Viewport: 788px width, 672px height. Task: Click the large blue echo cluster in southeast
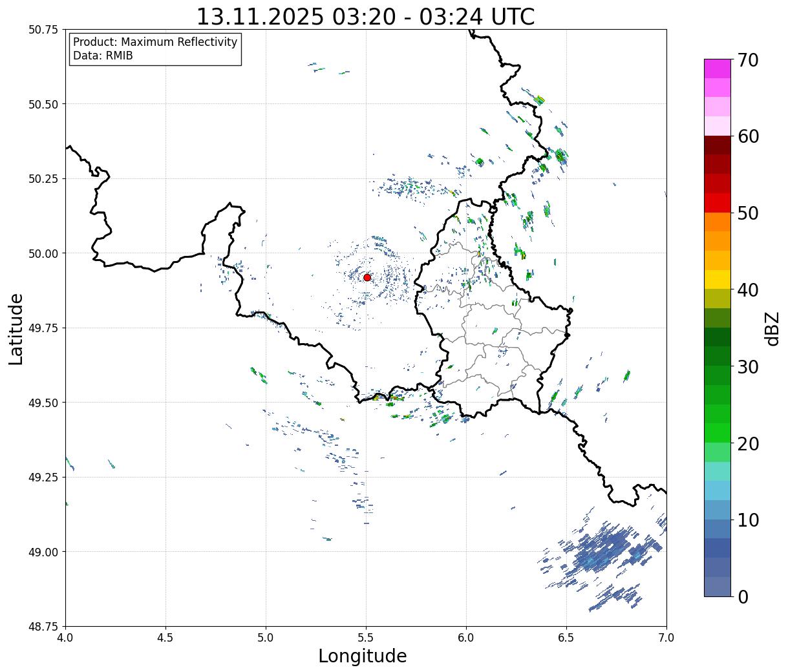(601, 552)
